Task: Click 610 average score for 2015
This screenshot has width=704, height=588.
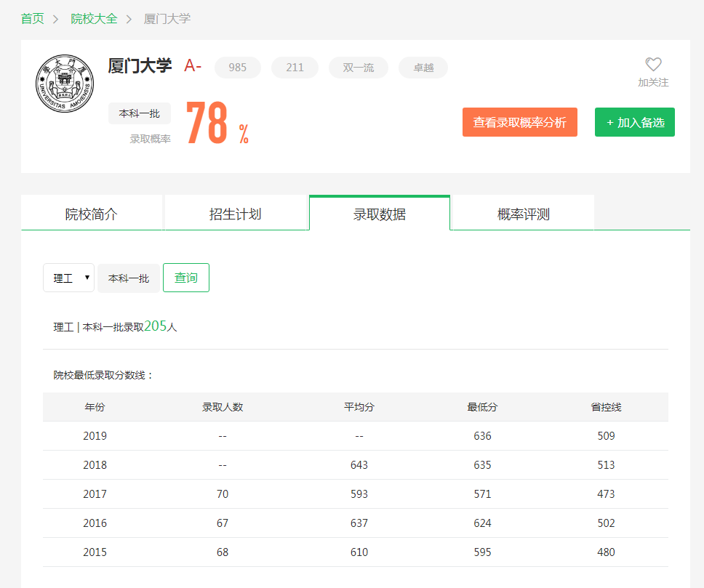Action: click(x=359, y=552)
